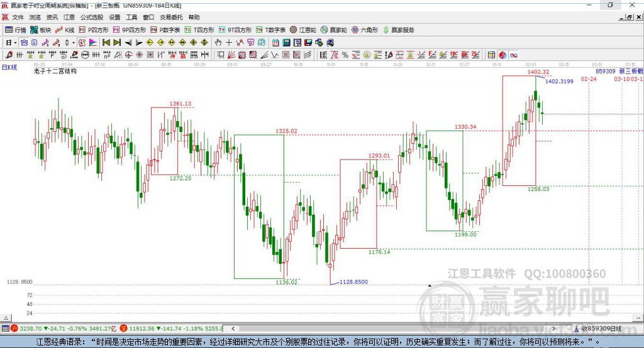Open the P数字表 tool
Screen dimensions: 644x348
coord(165,30)
